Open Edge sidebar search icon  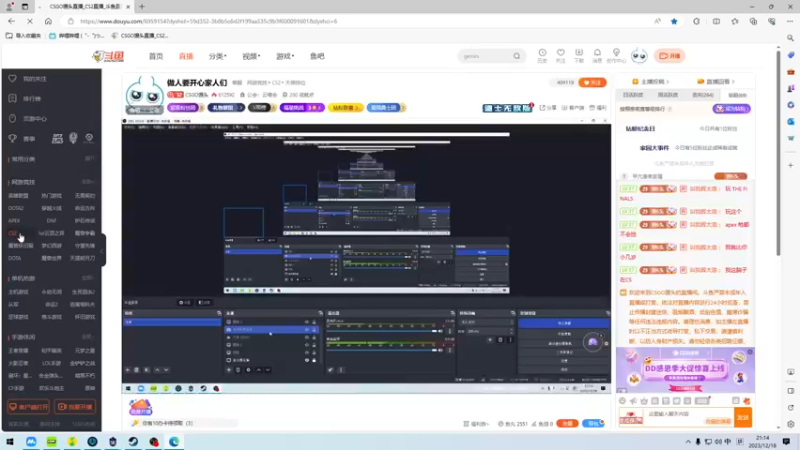click(x=790, y=38)
